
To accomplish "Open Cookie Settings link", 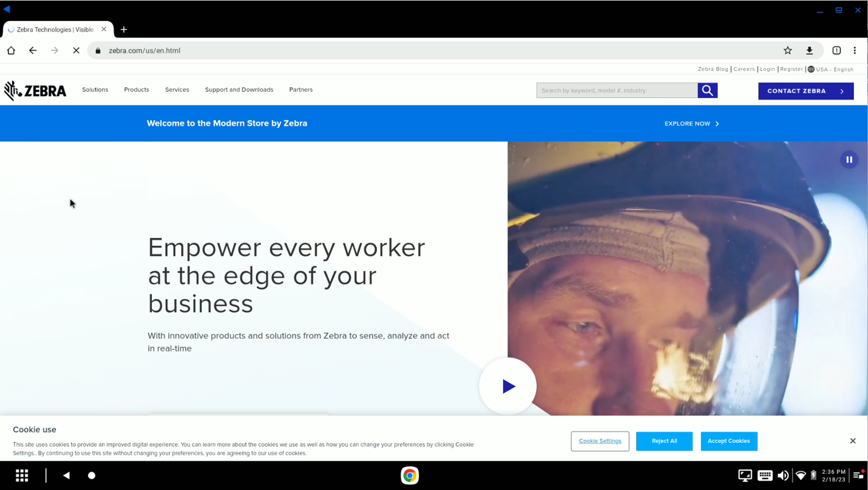I will tap(600, 441).
